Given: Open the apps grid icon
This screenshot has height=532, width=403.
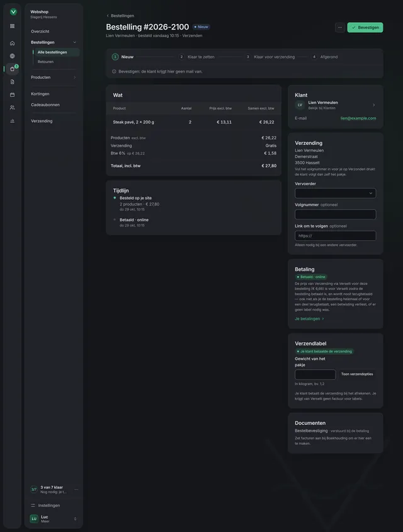Looking at the screenshot, I should (12, 26).
